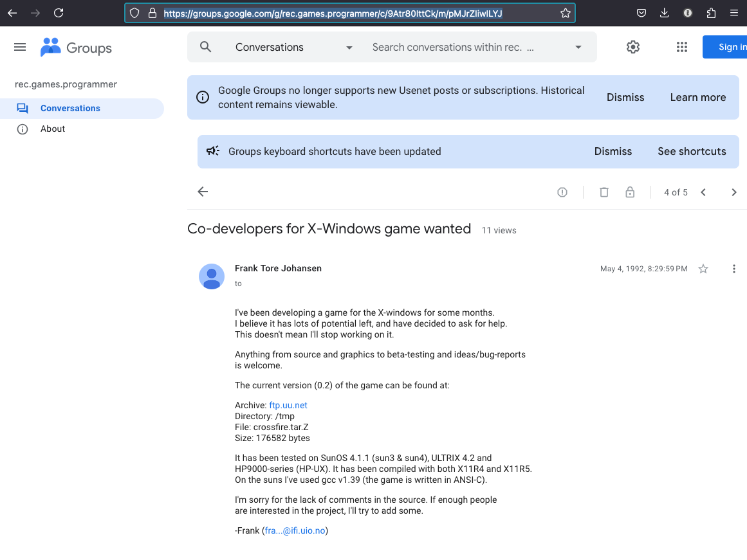Open the About section in the sidebar
Screen dimensions: 747x560
coord(53,129)
